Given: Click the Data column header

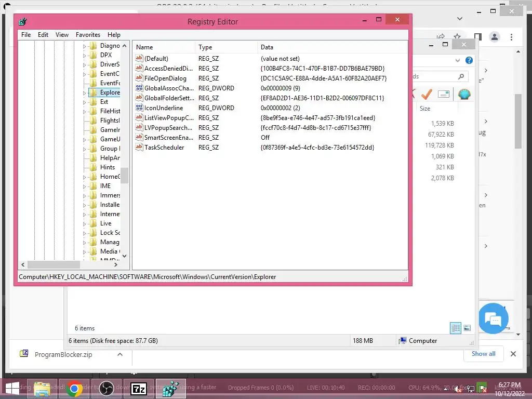Looking at the screenshot, I should click(332, 47).
